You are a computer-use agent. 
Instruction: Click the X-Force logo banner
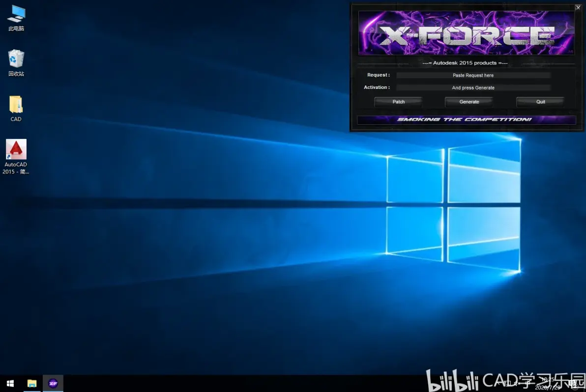[466, 33]
